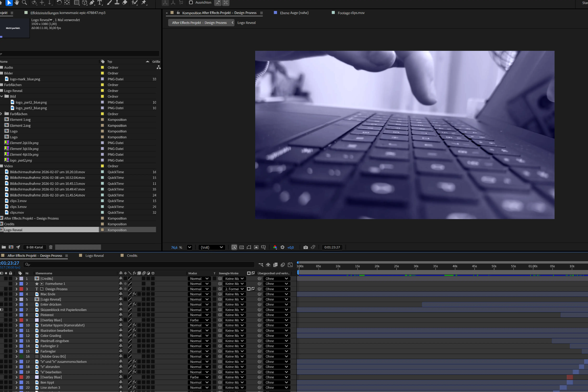Viewport: 588px width, 392px height.
Task: Toggle effects fx switch on Mac Ende layer
Action: pos(134,294)
